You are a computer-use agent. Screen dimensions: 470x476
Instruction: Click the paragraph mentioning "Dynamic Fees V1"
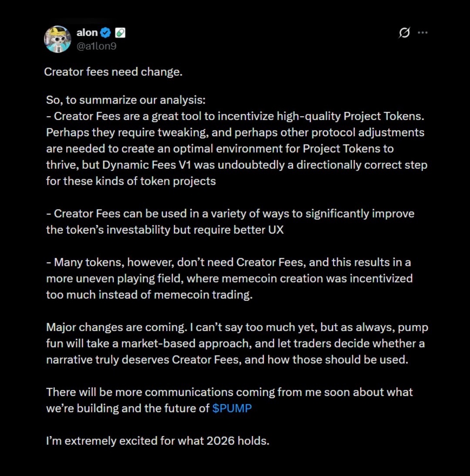[x=237, y=165]
